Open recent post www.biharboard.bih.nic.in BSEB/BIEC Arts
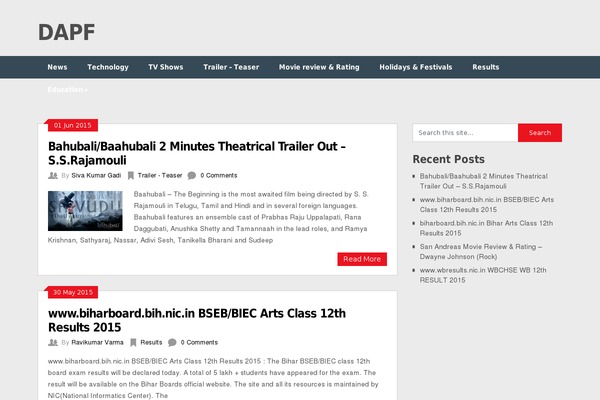 pos(487,204)
